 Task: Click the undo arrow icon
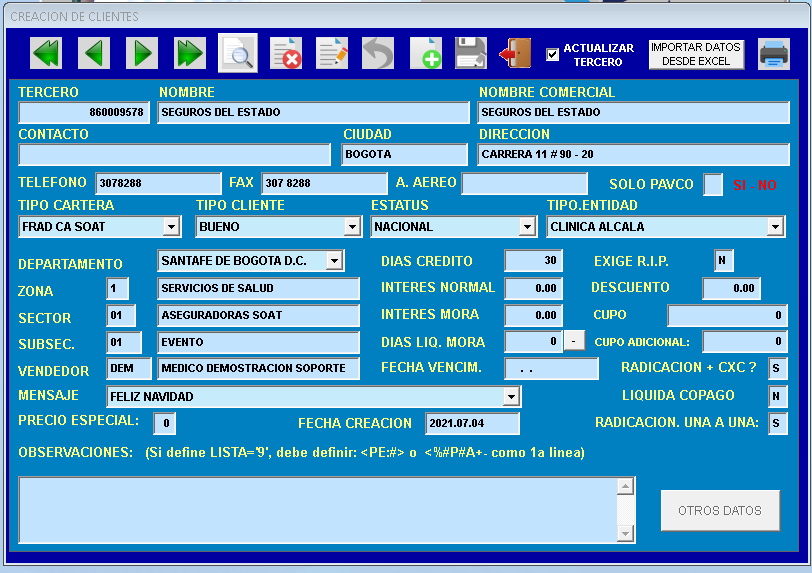click(378, 53)
